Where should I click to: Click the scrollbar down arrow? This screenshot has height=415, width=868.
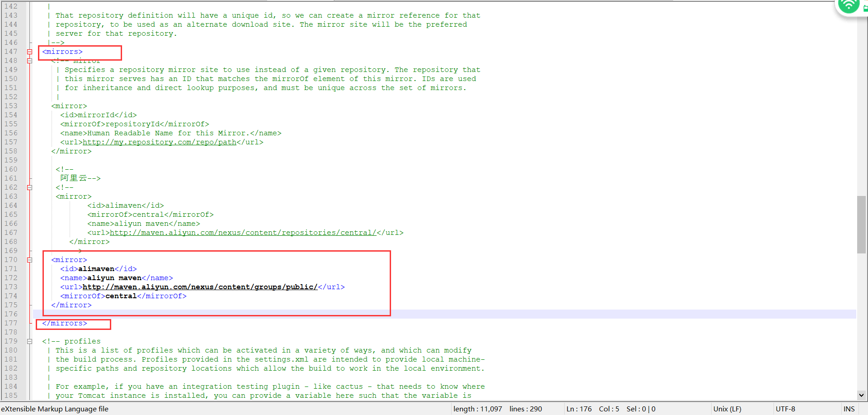861,395
